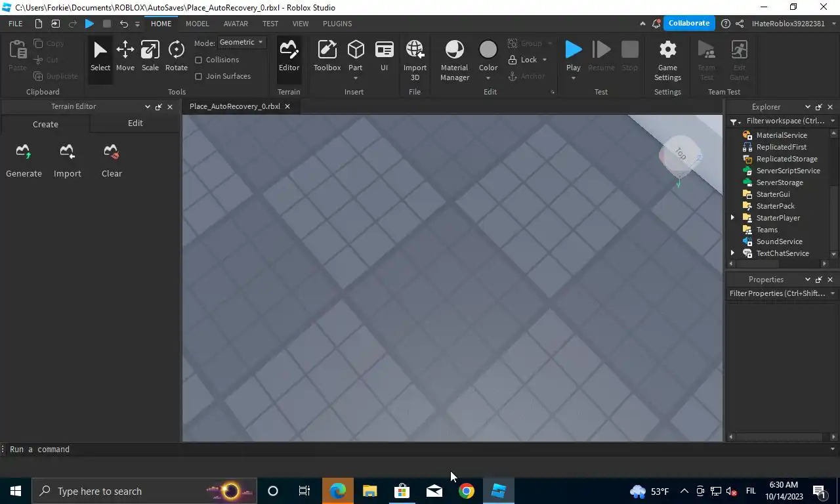Open the Part dropdown arrow
The height and width of the screenshot is (504, 840).
(356, 78)
